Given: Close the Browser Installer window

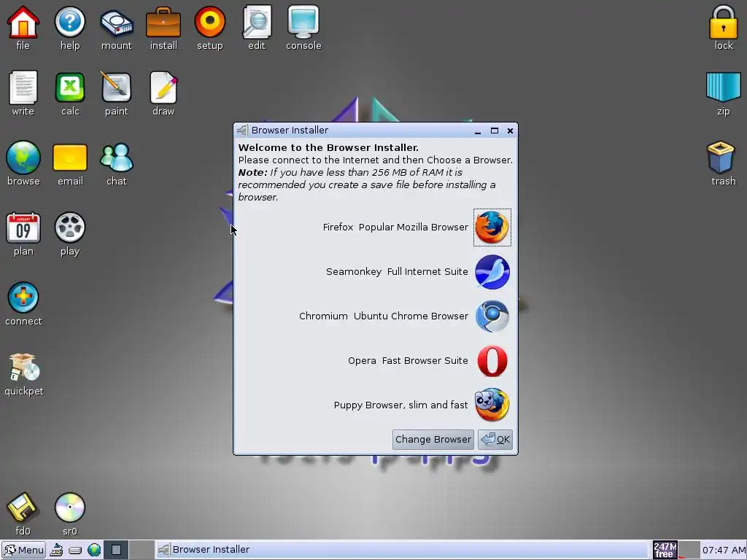Looking at the screenshot, I should tap(510, 131).
